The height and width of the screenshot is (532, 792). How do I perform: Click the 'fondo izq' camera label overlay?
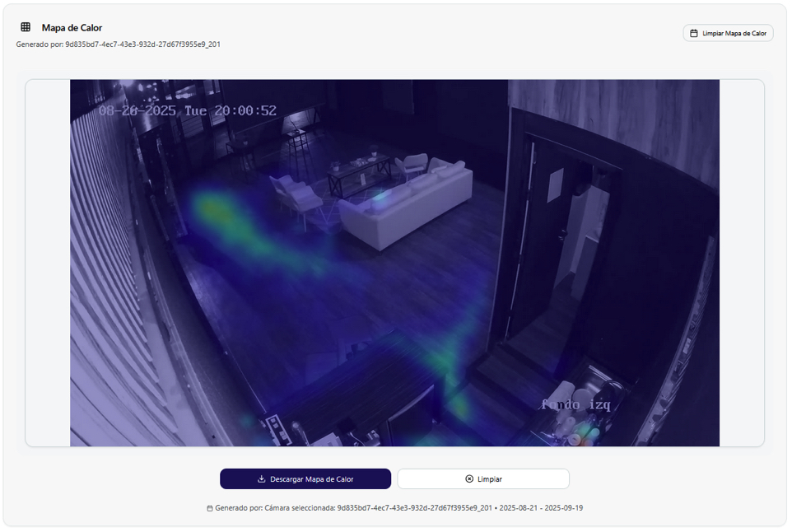click(x=575, y=404)
